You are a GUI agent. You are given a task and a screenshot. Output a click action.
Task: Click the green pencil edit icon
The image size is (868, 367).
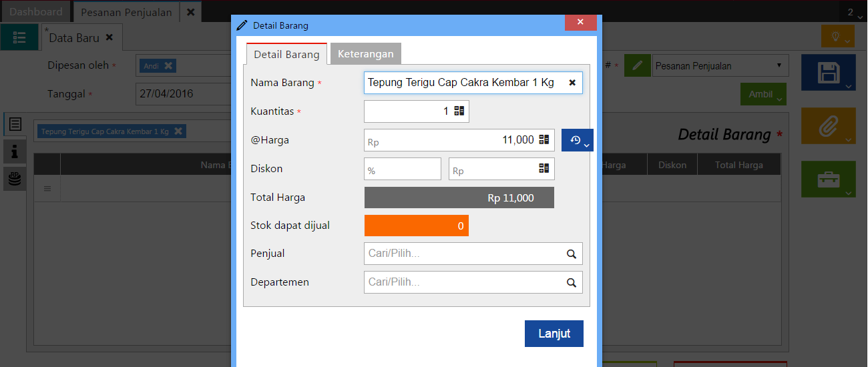click(x=638, y=65)
